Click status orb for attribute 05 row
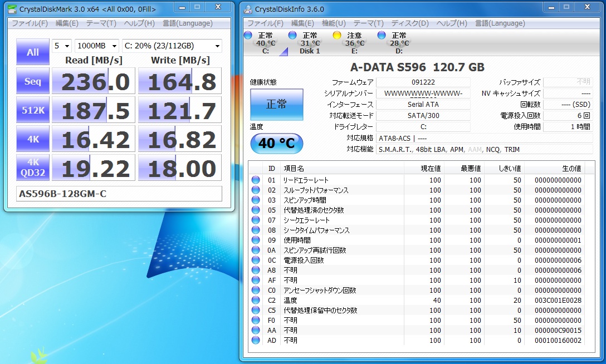This screenshot has height=364, width=606. [x=256, y=210]
